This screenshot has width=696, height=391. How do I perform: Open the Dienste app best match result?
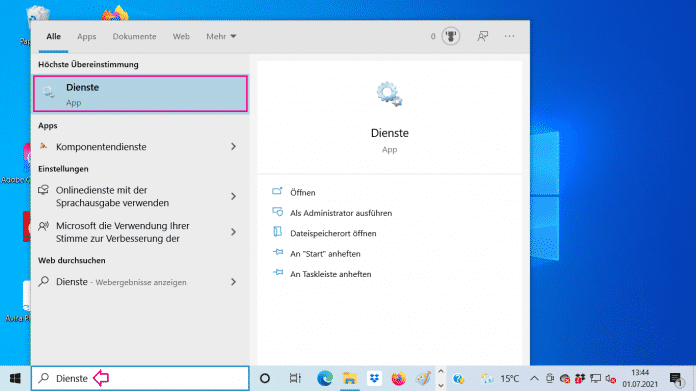click(x=140, y=94)
